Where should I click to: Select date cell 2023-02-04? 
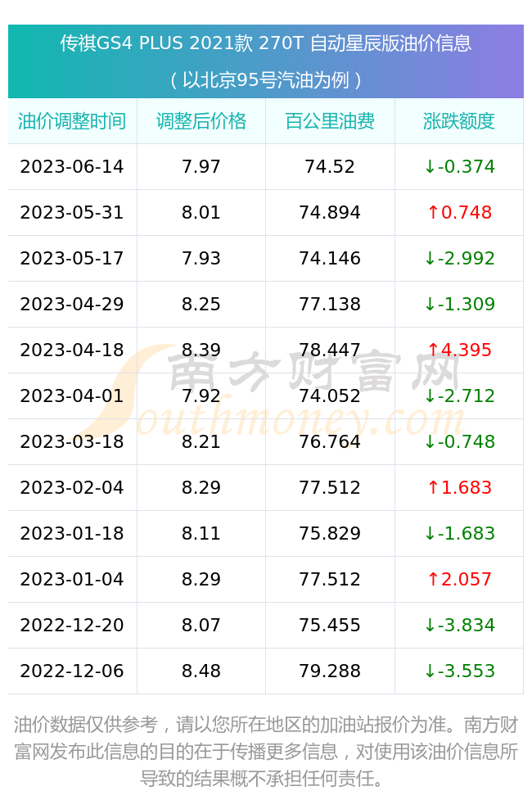[72, 488]
